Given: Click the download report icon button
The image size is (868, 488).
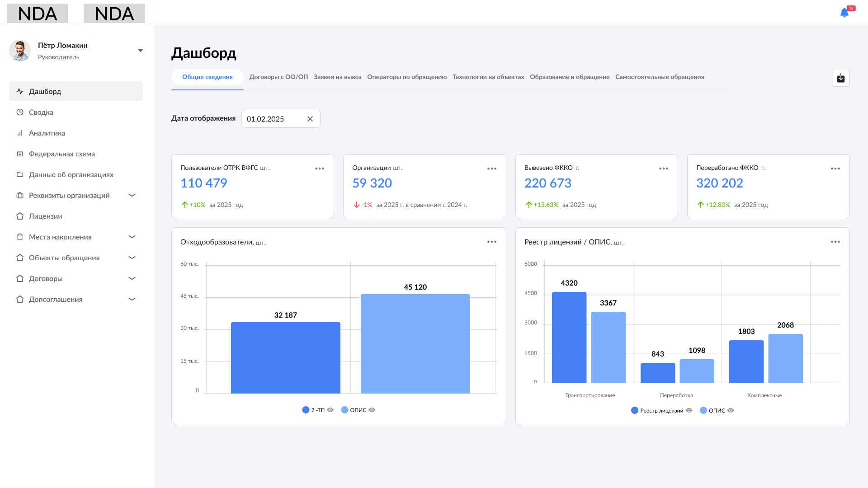Looking at the screenshot, I should pos(840,78).
